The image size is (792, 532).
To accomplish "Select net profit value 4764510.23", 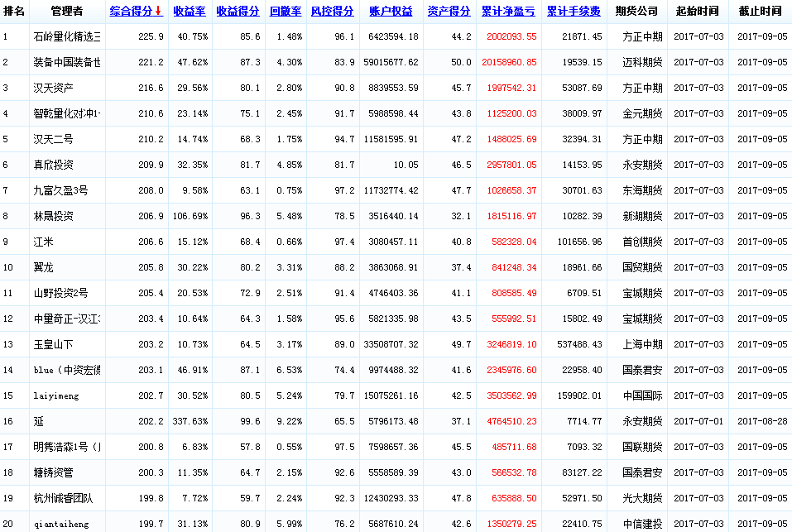I will (x=511, y=421).
